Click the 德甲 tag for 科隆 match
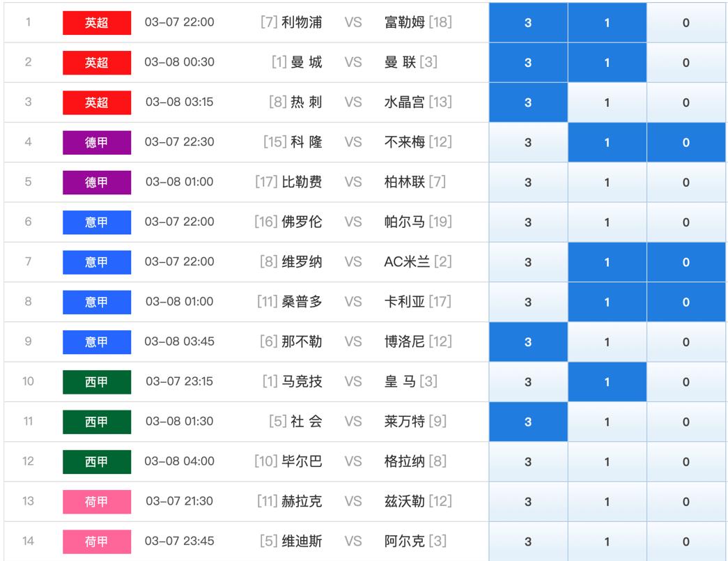Image resolution: width=728 pixels, height=561 pixels. (x=97, y=142)
